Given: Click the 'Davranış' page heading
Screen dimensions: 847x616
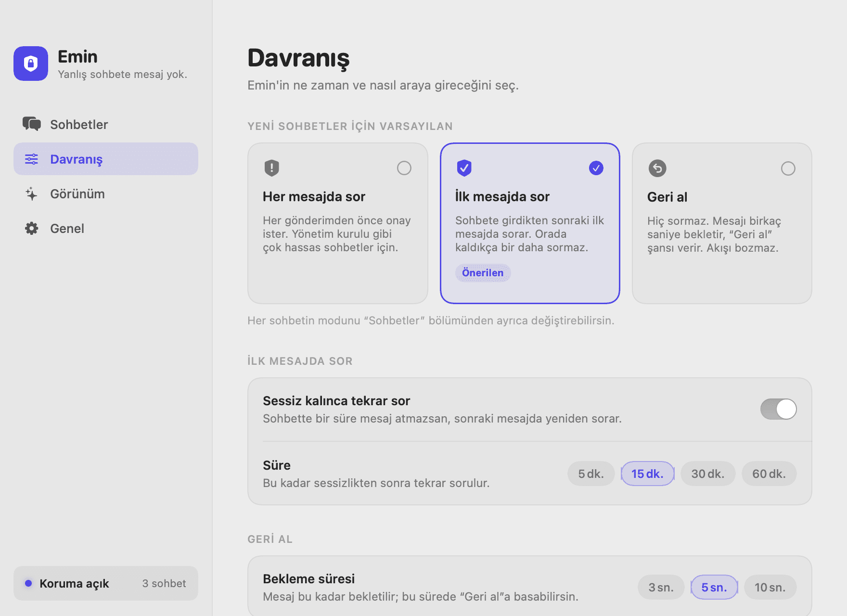Looking at the screenshot, I should point(298,58).
